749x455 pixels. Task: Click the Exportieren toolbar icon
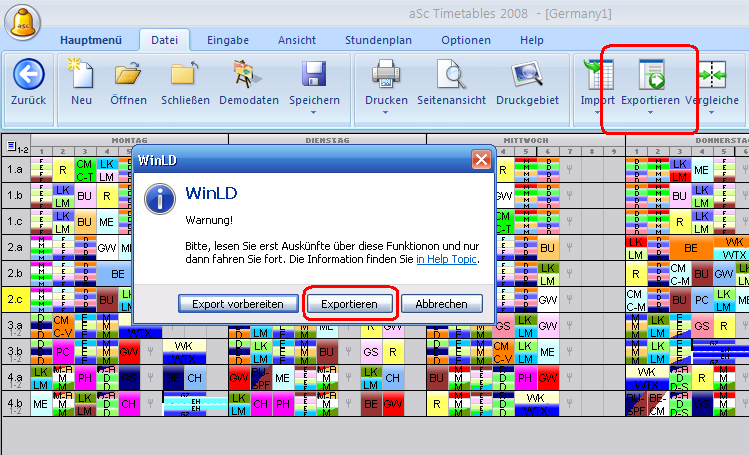tap(652, 74)
